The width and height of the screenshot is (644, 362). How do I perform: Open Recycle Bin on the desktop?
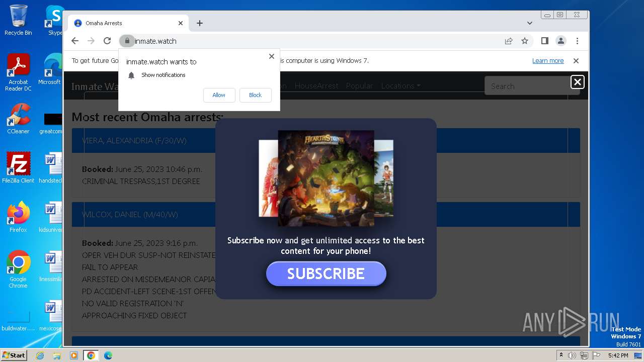(18, 20)
